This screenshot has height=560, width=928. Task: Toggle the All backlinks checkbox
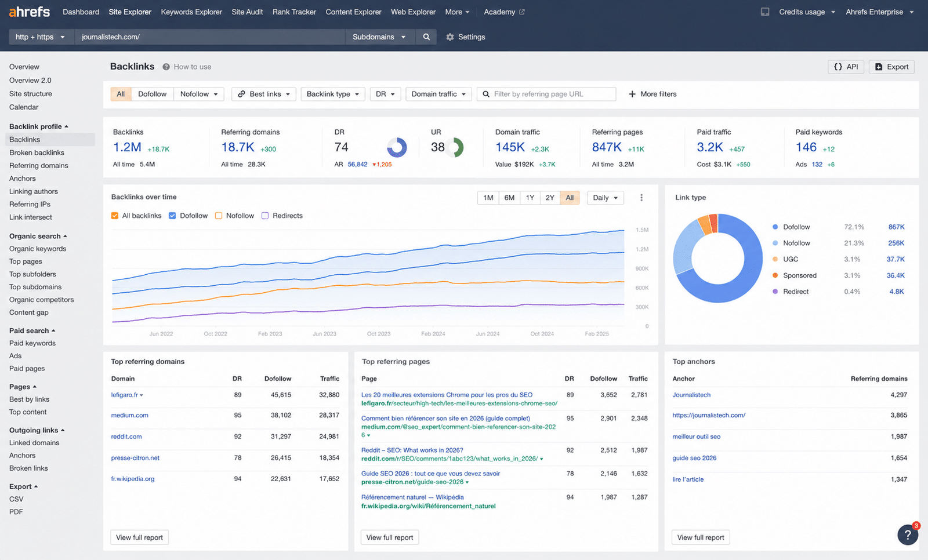click(x=115, y=216)
